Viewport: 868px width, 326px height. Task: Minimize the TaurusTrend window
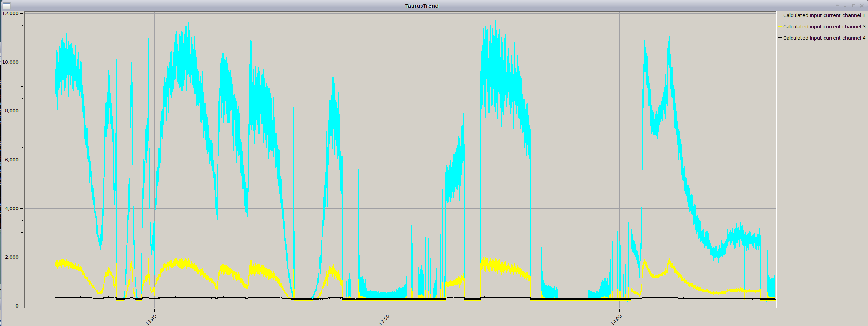pyautogui.click(x=845, y=6)
